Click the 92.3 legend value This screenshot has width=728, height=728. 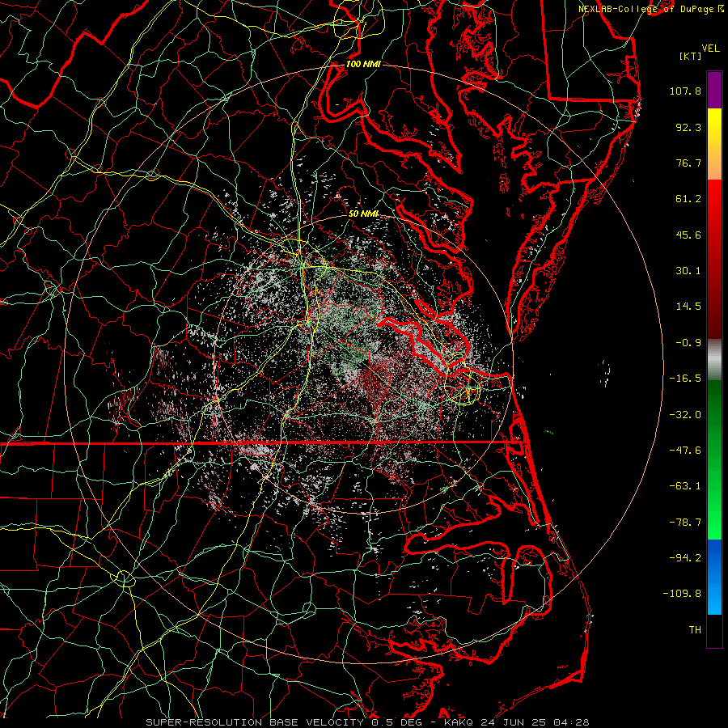[x=688, y=127]
